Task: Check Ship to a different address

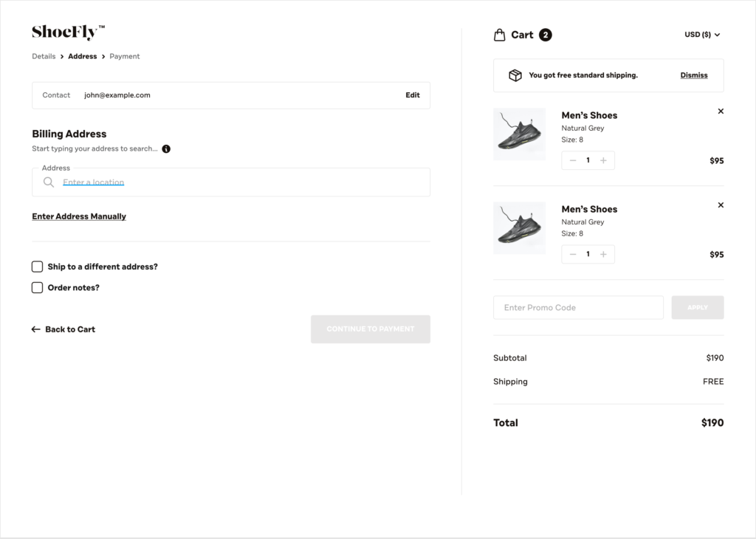Action: (x=37, y=267)
